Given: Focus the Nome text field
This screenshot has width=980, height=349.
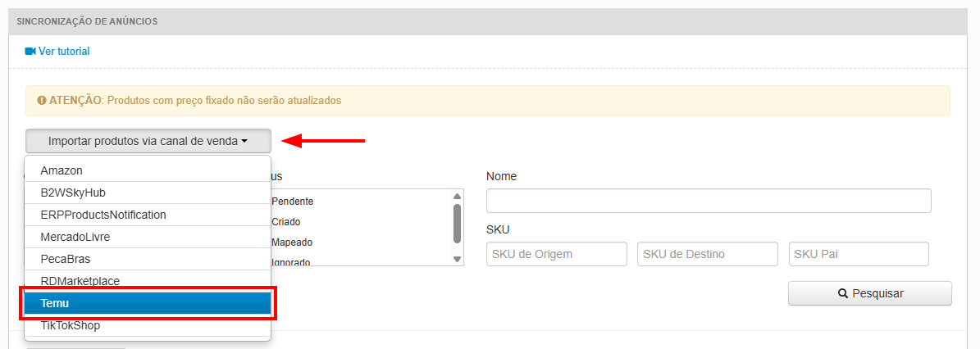Looking at the screenshot, I should pos(709,201).
